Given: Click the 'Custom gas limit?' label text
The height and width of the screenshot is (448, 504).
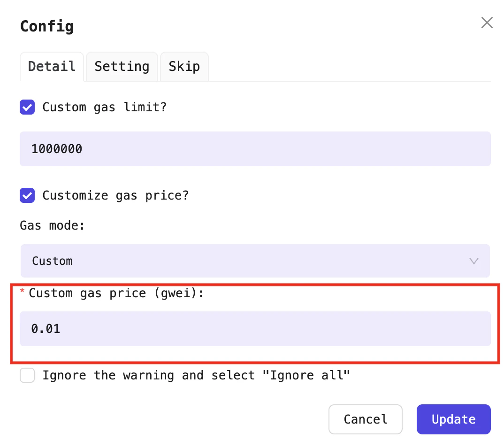Looking at the screenshot, I should click(105, 107).
